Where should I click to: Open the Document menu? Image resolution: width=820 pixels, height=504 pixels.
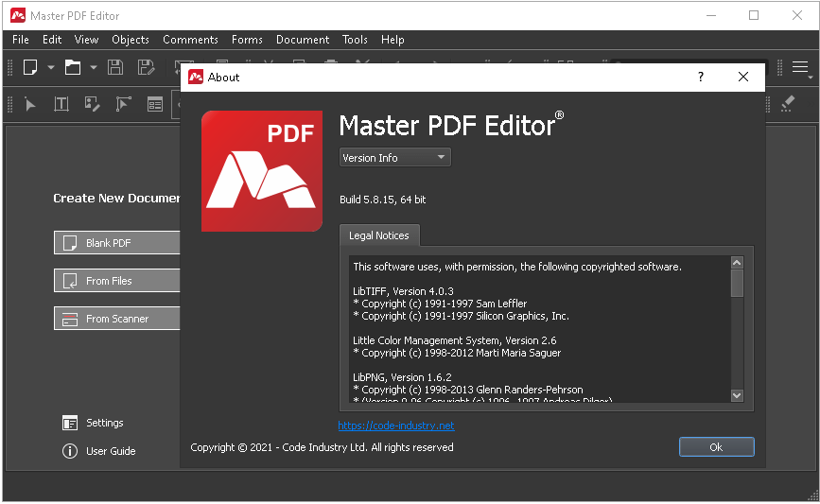[x=303, y=40]
